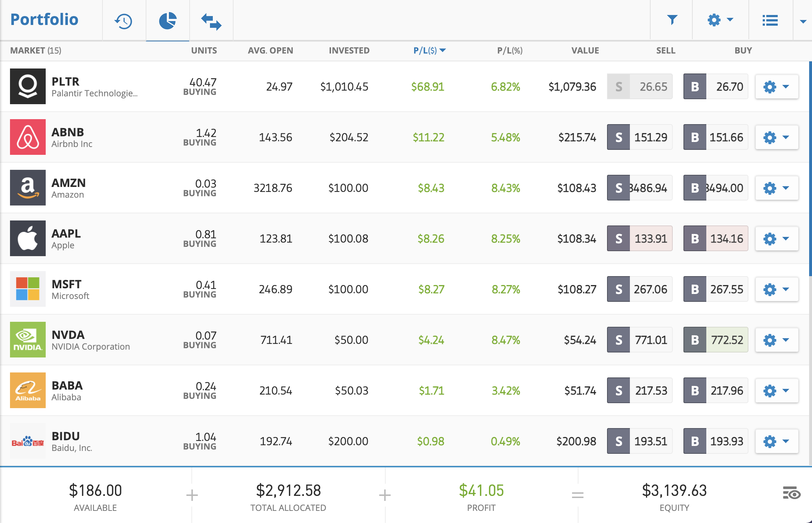The image size is (812, 523).
Task: Sort by the AVG. OPEN column header
Action: [x=270, y=50]
